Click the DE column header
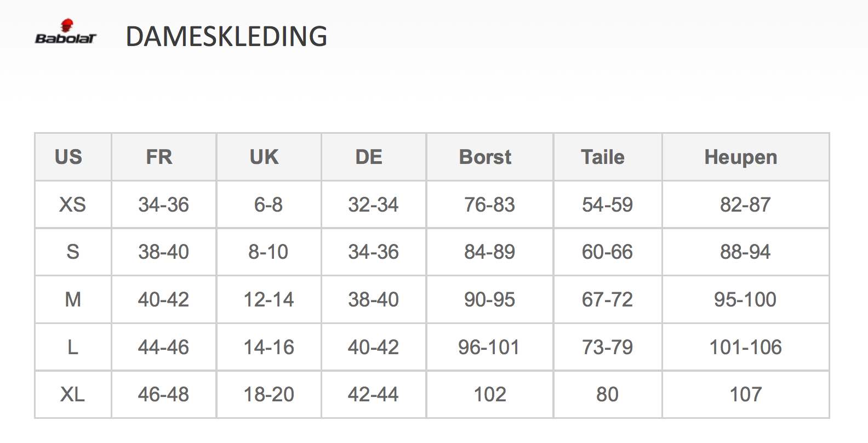The width and height of the screenshot is (868, 443). 369,157
